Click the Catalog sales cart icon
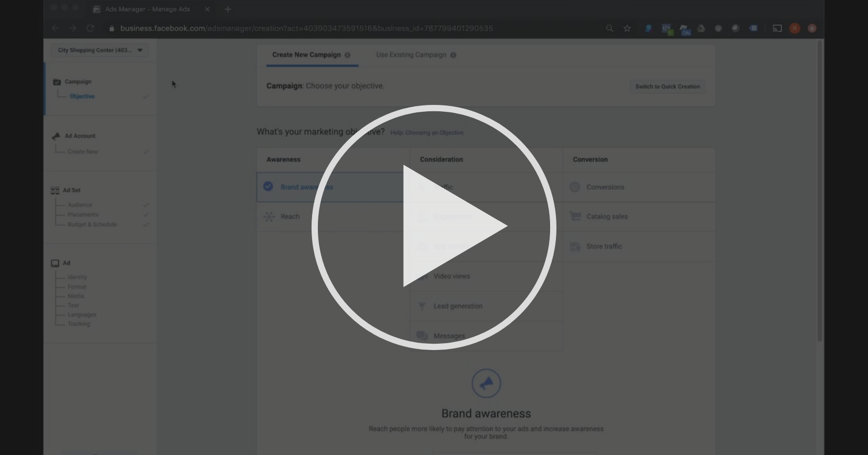The width and height of the screenshot is (868, 455). [x=575, y=216]
